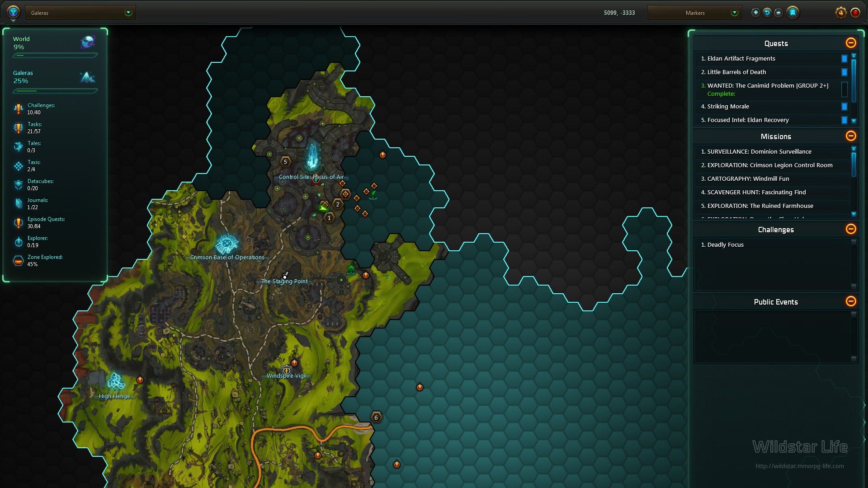Click High Henge map landmark icon

(x=116, y=382)
